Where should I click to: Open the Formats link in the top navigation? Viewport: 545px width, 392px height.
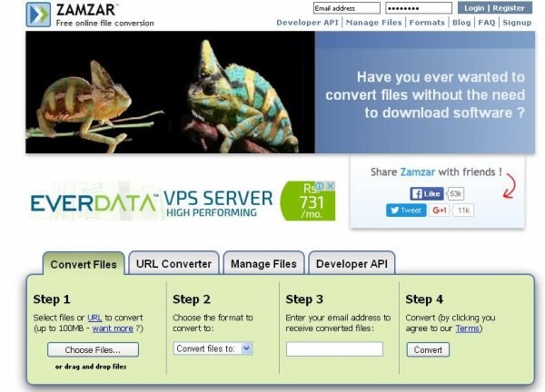click(427, 23)
